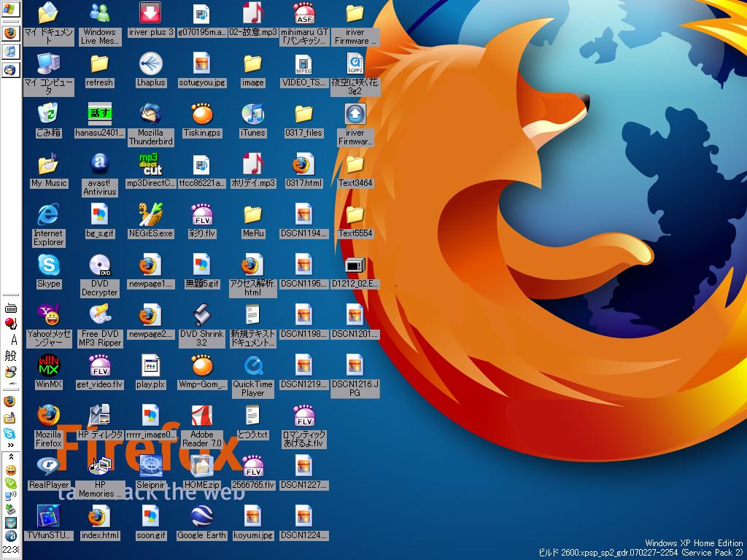Select the Lhaplus desktop icon
This screenshot has width=747, height=560.
coord(150,69)
